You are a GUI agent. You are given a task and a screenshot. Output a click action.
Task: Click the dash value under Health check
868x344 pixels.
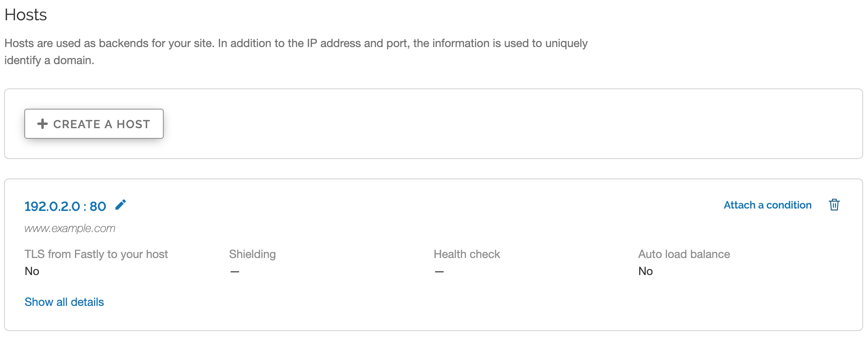coord(439,271)
